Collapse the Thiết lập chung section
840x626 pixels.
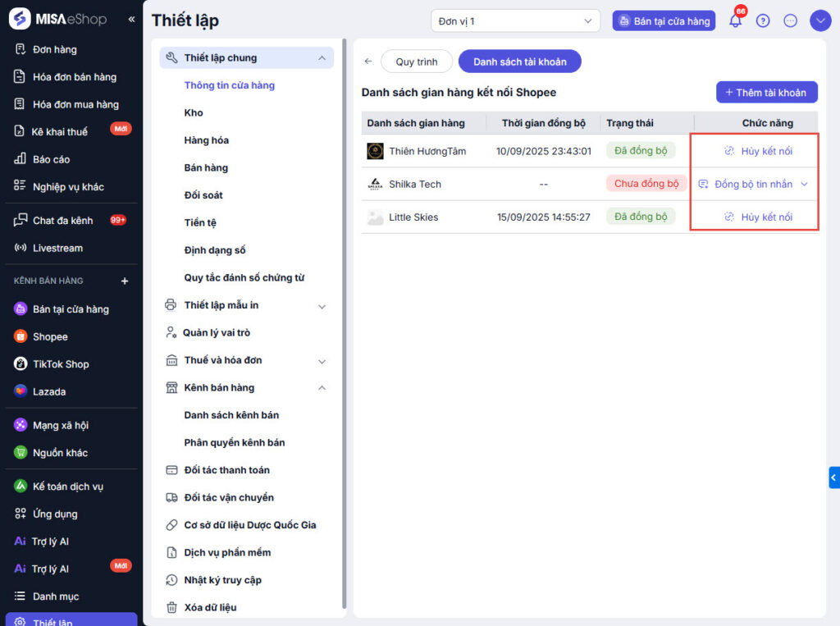[322, 58]
